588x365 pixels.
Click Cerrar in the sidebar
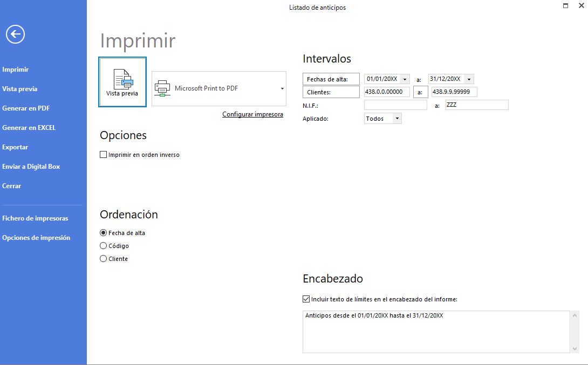coord(12,186)
